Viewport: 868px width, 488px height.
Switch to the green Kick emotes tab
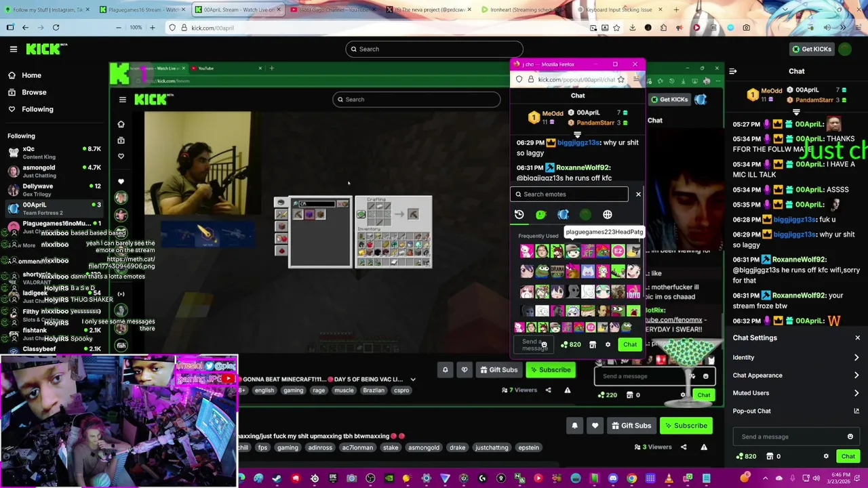pyautogui.click(x=541, y=215)
